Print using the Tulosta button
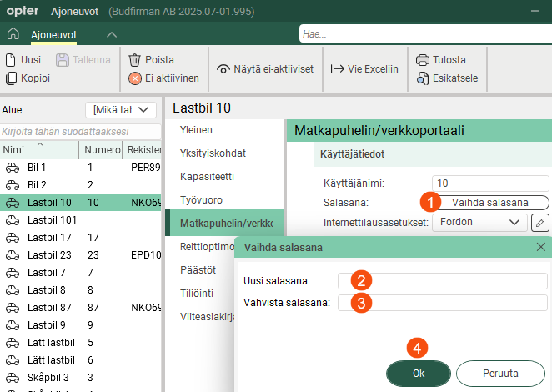 tap(441, 60)
